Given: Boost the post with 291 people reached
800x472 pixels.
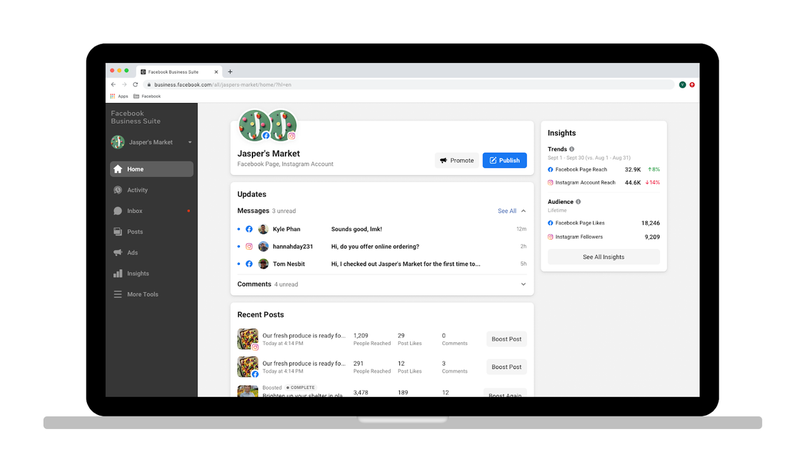Looking at the screenshot, I should [506, 367].
